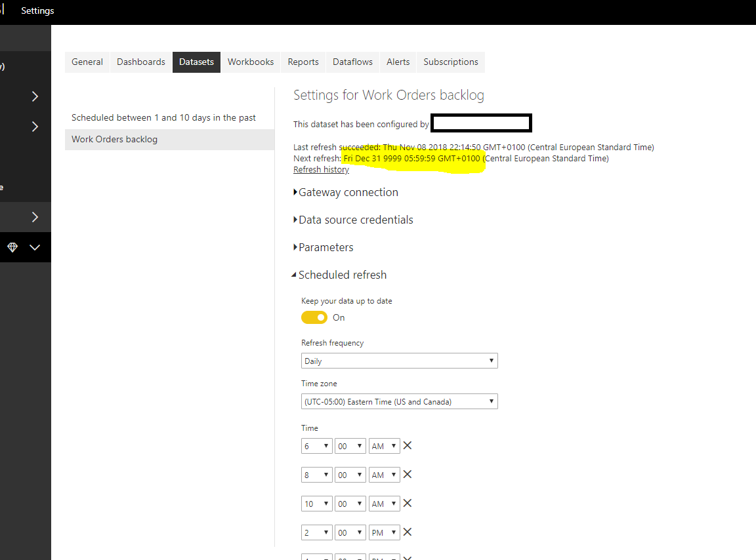Image resolution: width=756 pixels, height=560 pixels.
Task: Open the Alerts tab
Action: (x=398, y=62)
